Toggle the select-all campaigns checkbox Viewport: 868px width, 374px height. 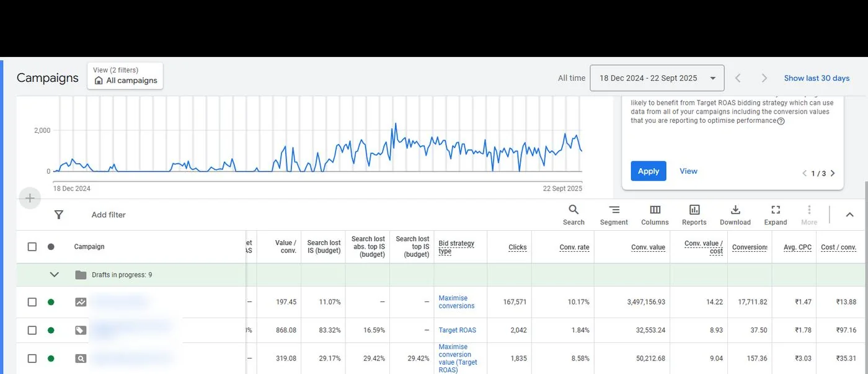[32, 247]
